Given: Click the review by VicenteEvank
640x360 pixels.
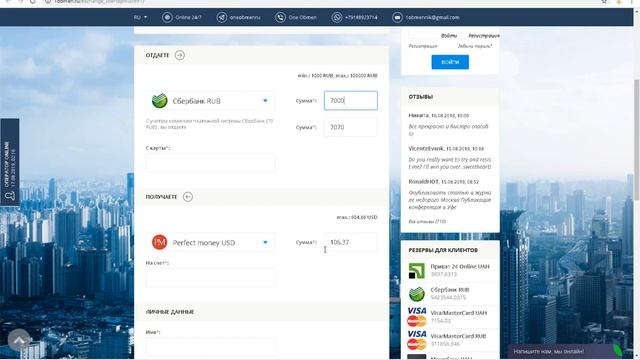Looking at the screenshot, I should [449, 158].
